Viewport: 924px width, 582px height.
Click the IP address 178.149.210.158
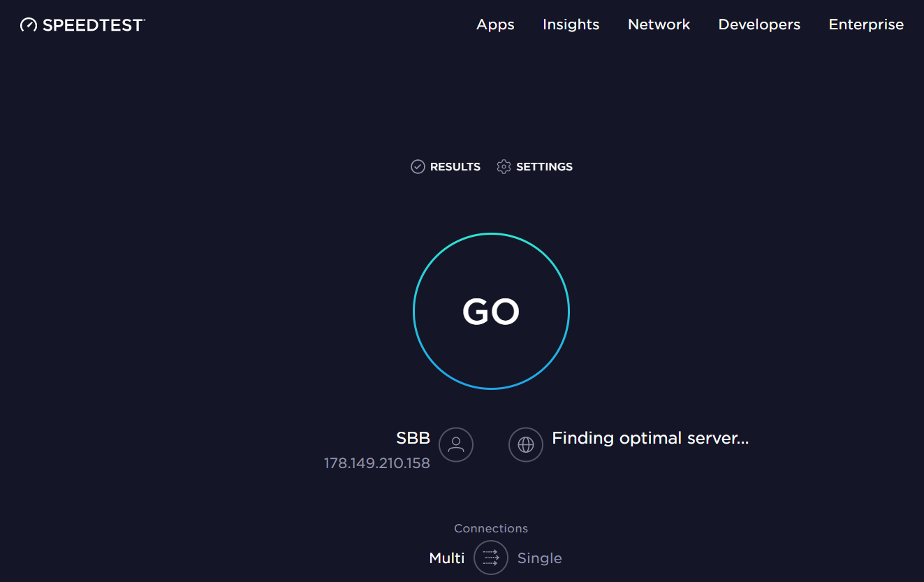(376, 463)
